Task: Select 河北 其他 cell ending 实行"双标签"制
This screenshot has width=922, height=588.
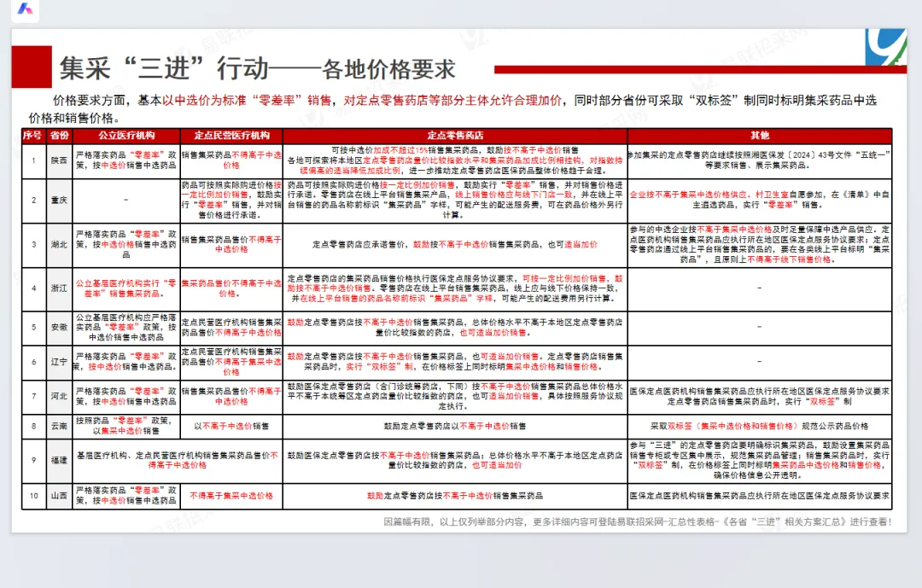Action: click(x=760, y=396)
